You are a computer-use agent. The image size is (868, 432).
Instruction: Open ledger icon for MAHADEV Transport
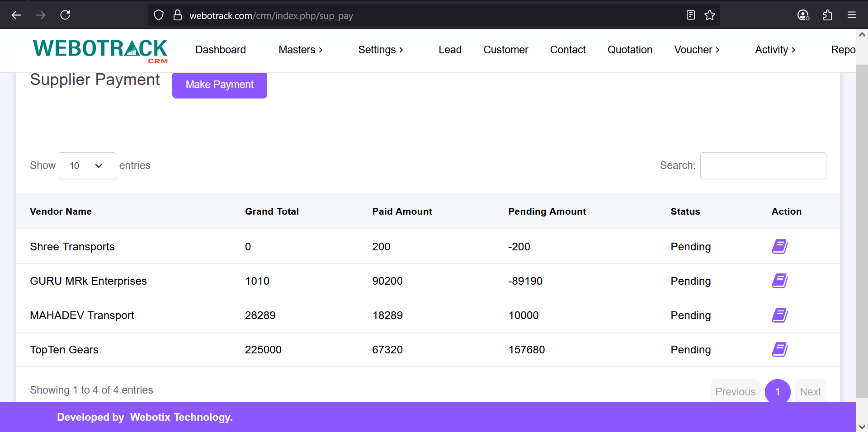click(x=779, y=315)
